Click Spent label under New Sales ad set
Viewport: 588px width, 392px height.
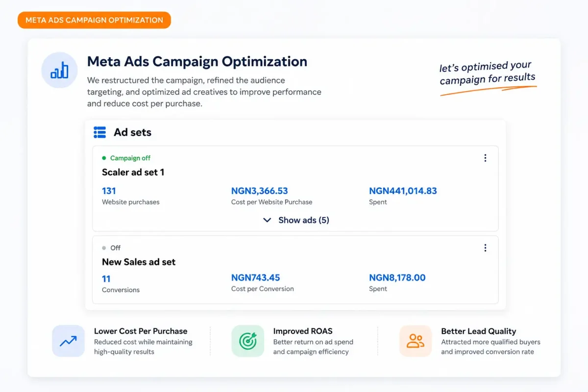click(378, 289)
